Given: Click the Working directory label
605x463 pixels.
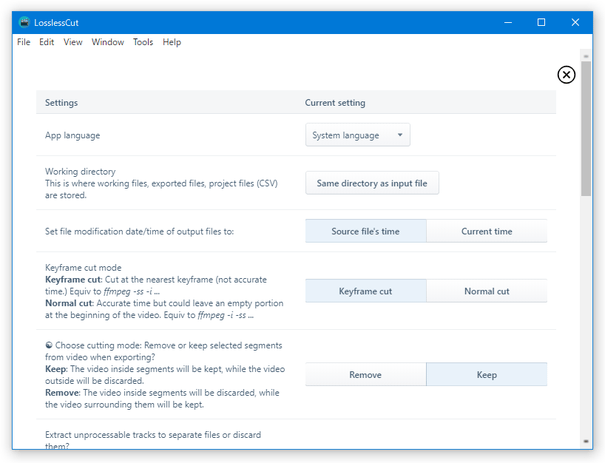Looking at the screenshot, I should point(80,171).
